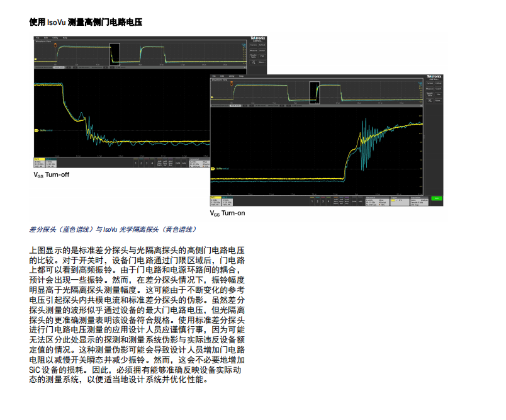506x420 pixels.
Task: Click Search button in the Turn-off scope
Action: click(x=262, y=50)
